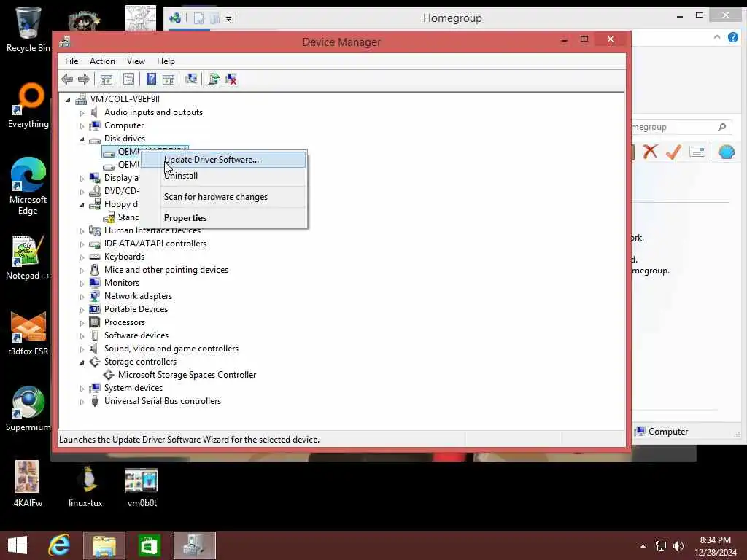This screenshot has width=747, height=560.
Task: Click the clock showing 8:34 PM
Action: point(715,540)
